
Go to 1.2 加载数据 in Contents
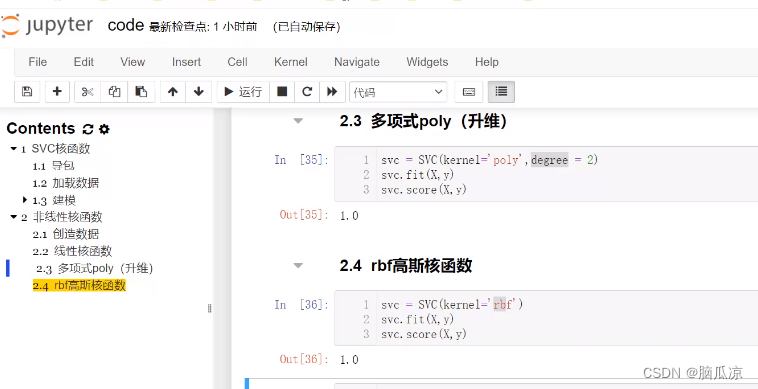coord(66,183)
